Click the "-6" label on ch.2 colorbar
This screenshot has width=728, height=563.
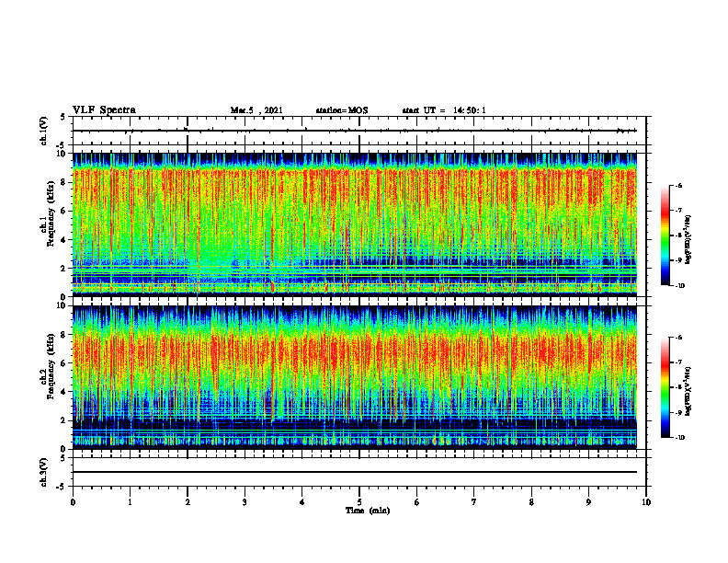click(678, 338)
